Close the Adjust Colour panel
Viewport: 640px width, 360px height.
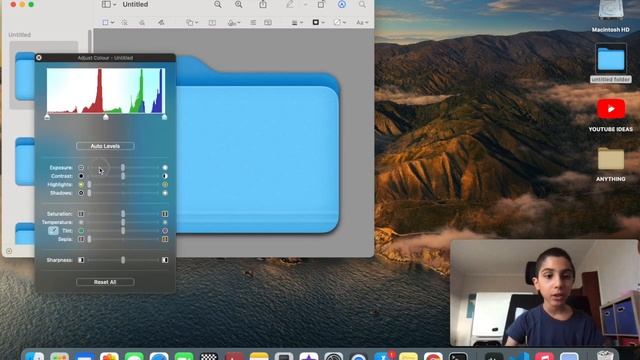39,58
